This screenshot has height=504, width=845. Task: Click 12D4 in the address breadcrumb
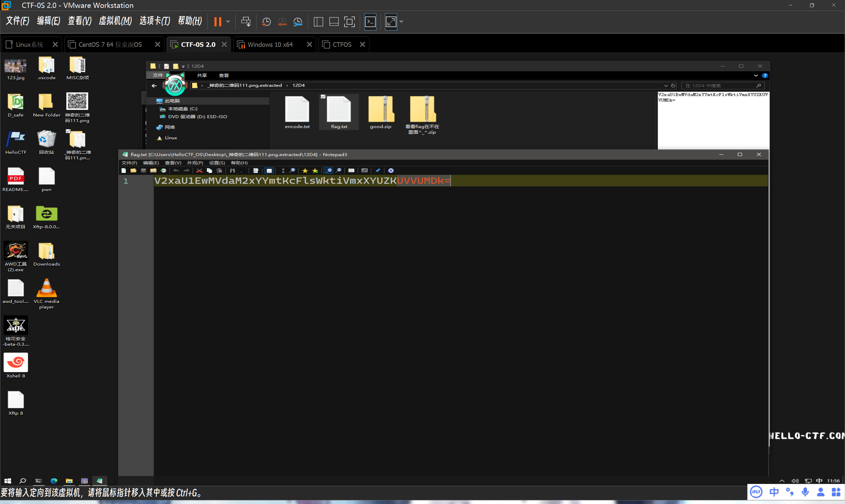(x=298, y=85)
